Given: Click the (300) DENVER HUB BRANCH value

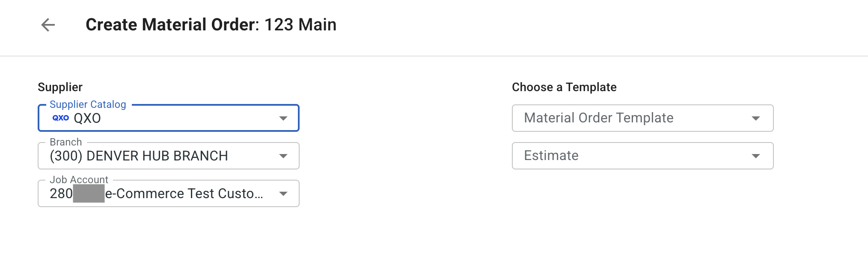Looking at the screenshot, I should coord(139,156).
